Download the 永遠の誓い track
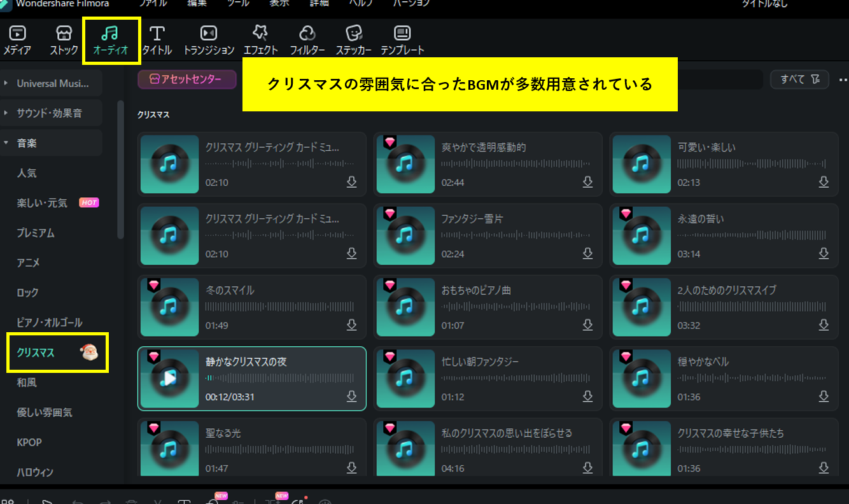The width and height of the screenshot is (849, 504). (x=824, y=253)
